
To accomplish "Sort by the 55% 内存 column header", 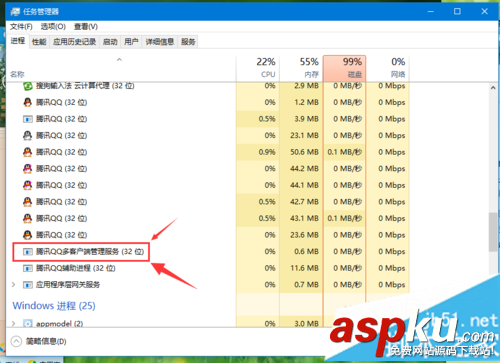I will 301,68.
